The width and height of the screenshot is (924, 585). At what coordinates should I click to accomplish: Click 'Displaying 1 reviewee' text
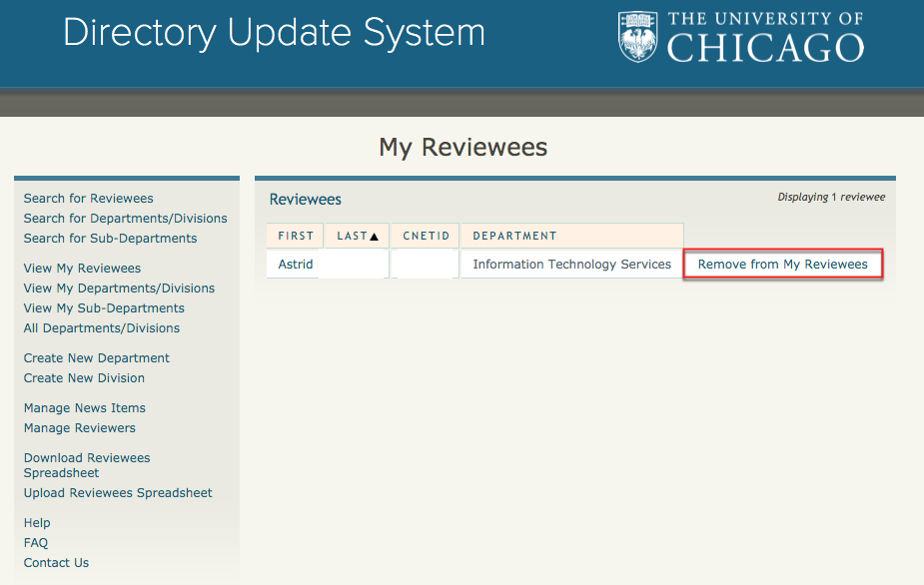click(x=831, y=198)
